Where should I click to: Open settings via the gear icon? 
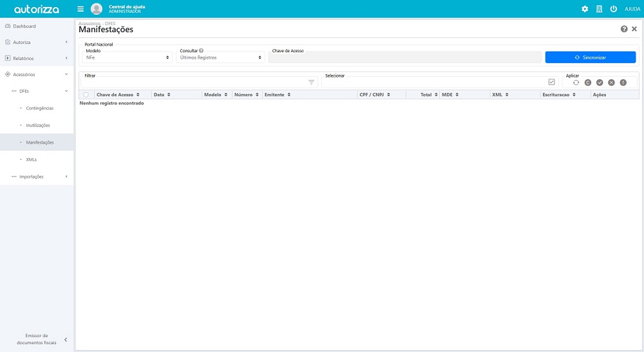tap(585, 9)
